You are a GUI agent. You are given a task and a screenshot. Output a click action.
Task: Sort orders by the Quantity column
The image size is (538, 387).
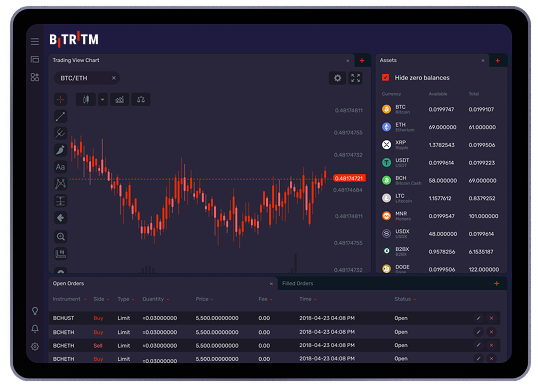point(156,299)
